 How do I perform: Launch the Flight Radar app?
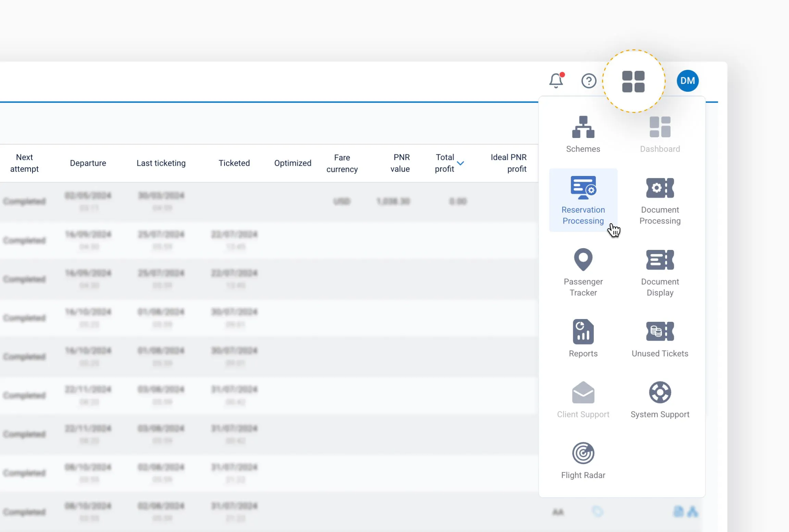pyautogui.click(x=583, y=460)
